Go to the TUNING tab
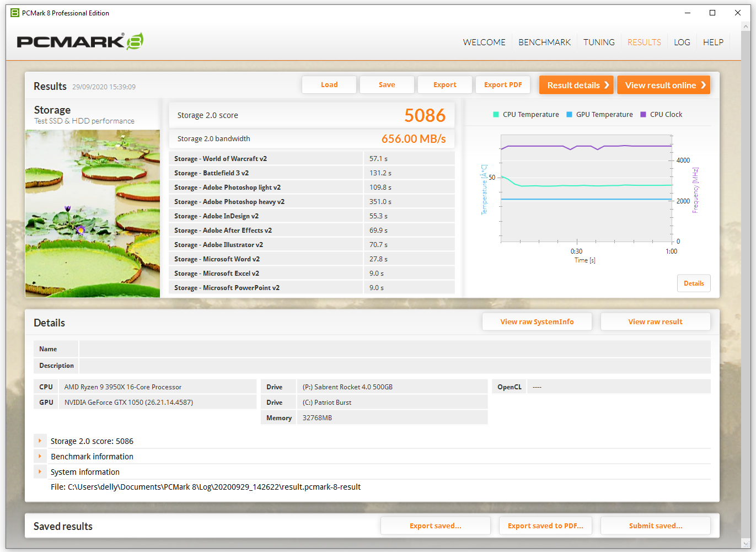The width and height of the screenshot is (756, 552). click(599, 42)
